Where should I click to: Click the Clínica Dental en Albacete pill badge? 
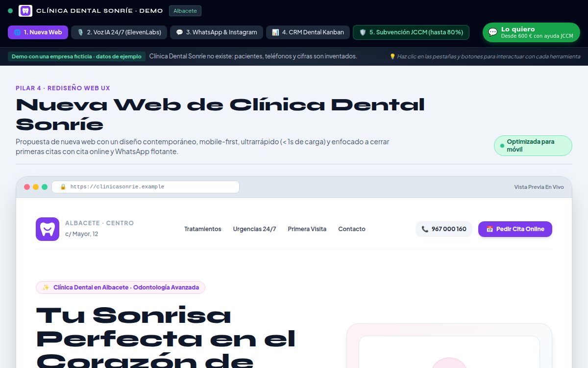point(121,288)
